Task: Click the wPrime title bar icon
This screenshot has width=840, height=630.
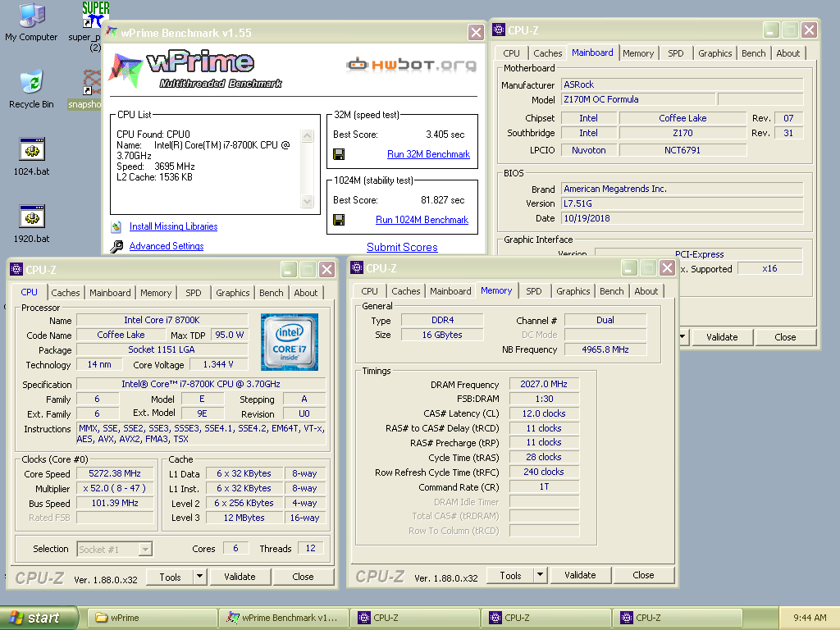Action: (x=112, y=32)
